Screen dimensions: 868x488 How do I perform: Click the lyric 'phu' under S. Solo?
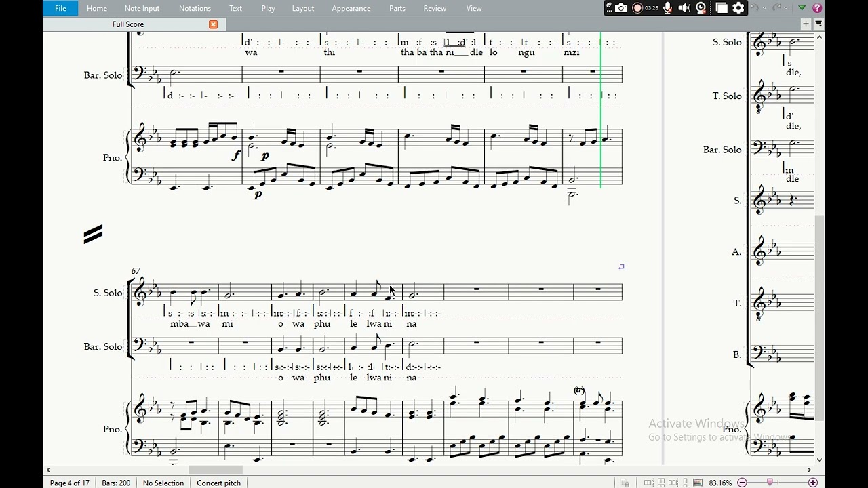(x=322, y=323)
